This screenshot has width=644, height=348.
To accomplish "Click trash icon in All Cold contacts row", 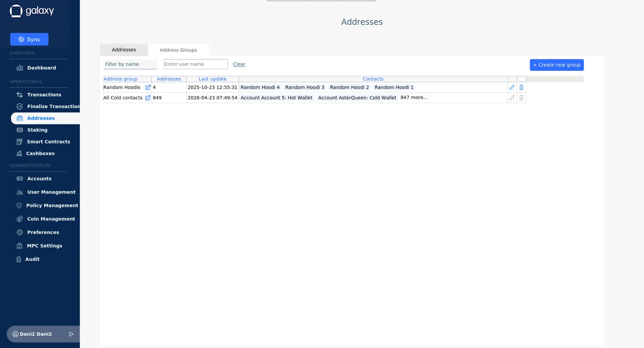I will click(x=522, y=98).
